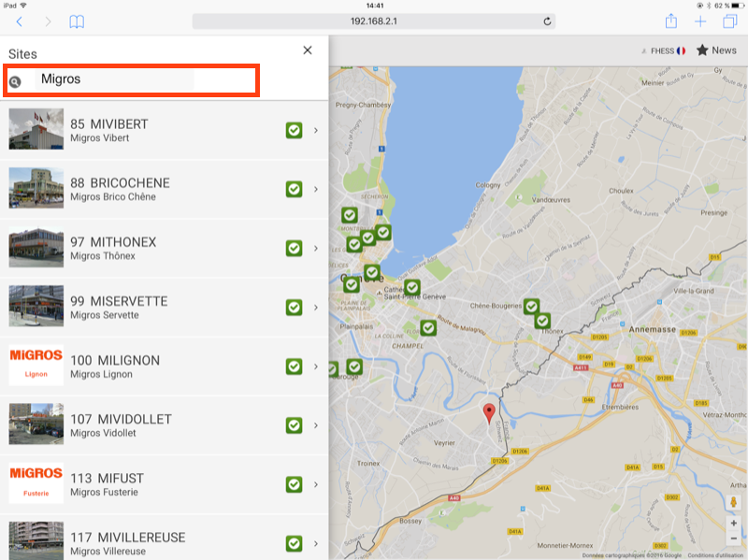Image resolution: width=748 pixels, height=560 pixels.
Task: Click map marker beside Cathédrale Saint-Pierre
Action: point(412,287)
